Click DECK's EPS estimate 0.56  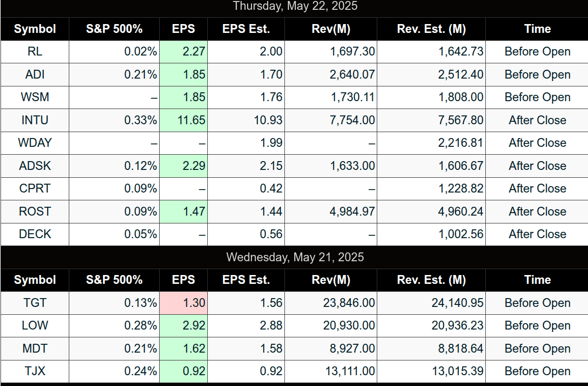[x=271, y=234]
